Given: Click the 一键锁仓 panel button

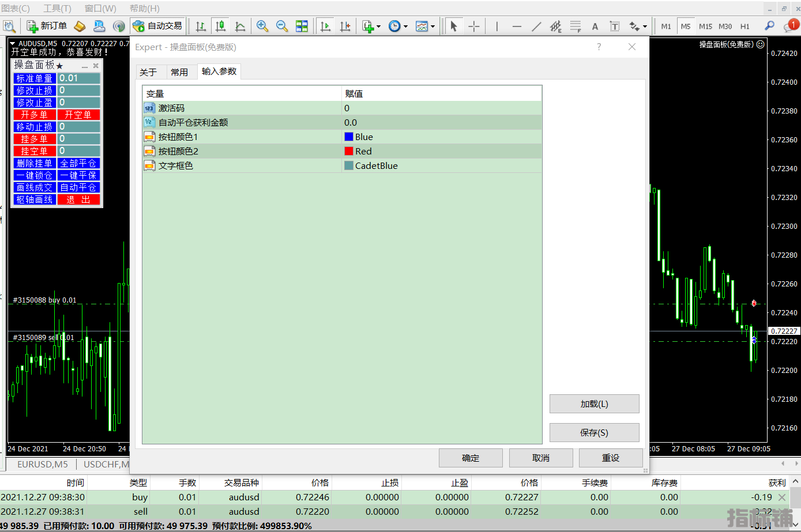Looking at the screenshot, I should pos(35,175).
